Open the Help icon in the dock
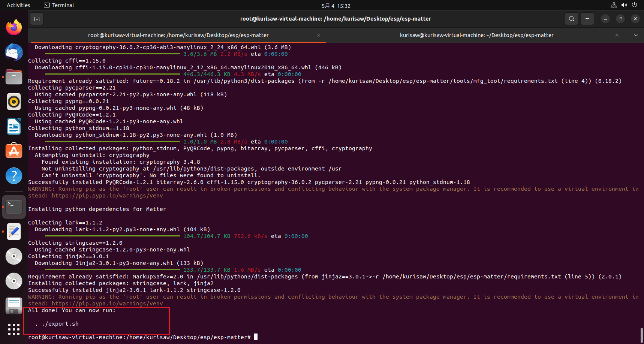This screenshot has height=344, width=644. click(x=14, y=176)
